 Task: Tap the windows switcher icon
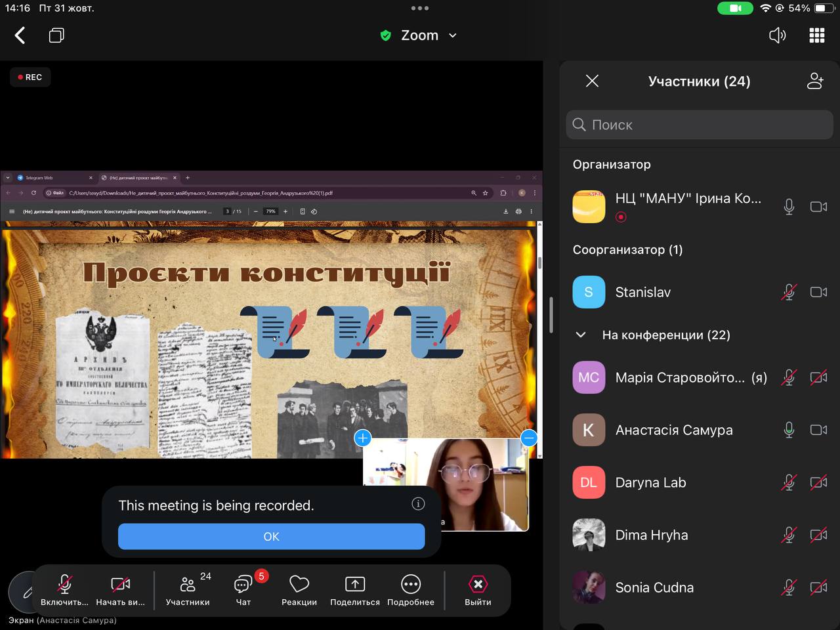(x=56, y=35)
